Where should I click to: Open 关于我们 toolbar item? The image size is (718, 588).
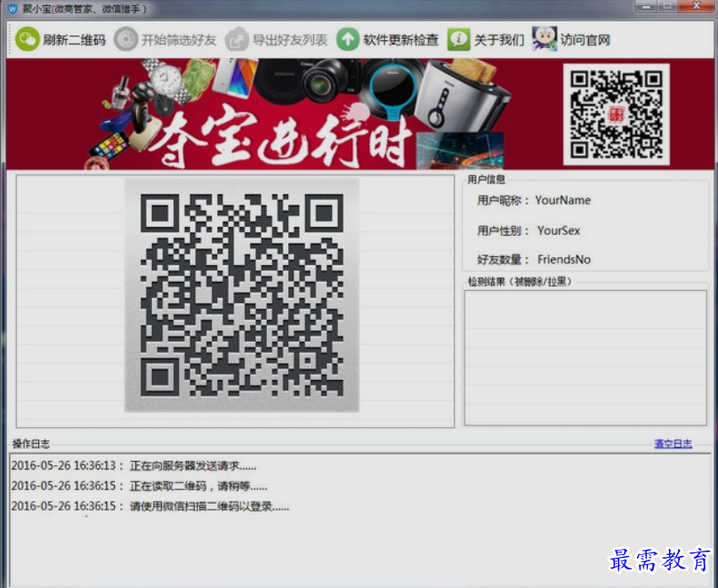[x=499, y=40]
